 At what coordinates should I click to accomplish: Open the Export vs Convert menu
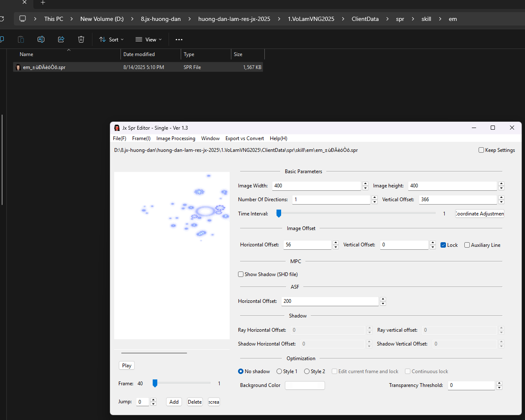tap(245, 138)
